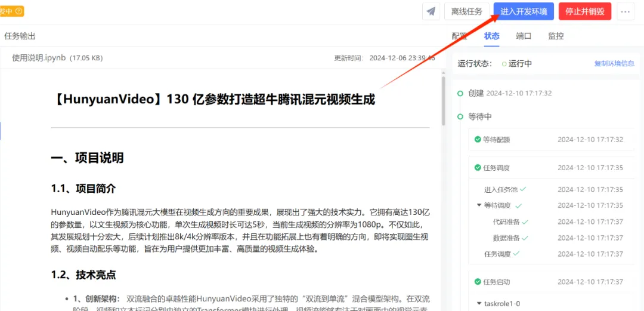Click the running status circle indicator
Image resolution: width=644 pixels, height=311 pixels.
click(504, 64)
